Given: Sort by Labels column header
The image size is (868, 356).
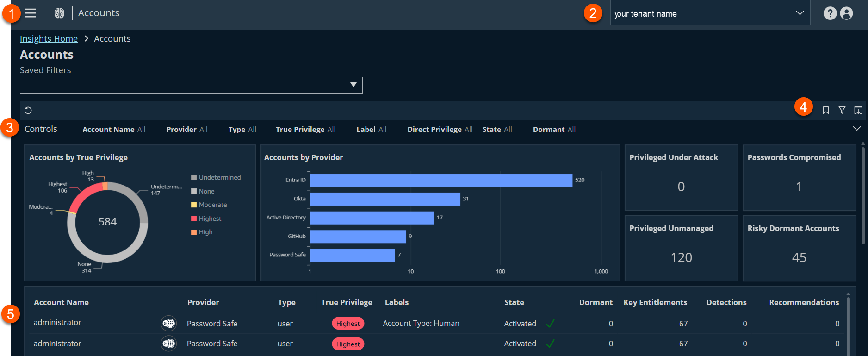Looking at the screenshot, I should (397, 302).
